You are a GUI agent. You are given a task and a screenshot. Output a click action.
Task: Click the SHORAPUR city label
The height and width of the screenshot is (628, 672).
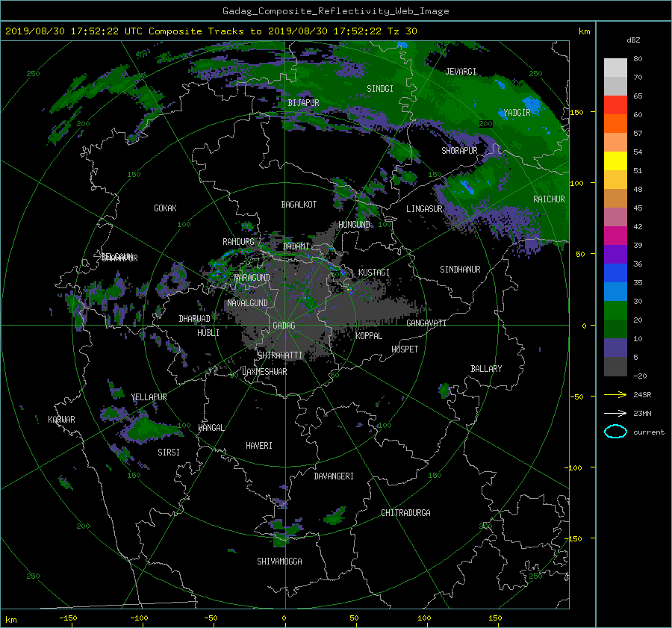pyautogui.click(x=459, y=151)
